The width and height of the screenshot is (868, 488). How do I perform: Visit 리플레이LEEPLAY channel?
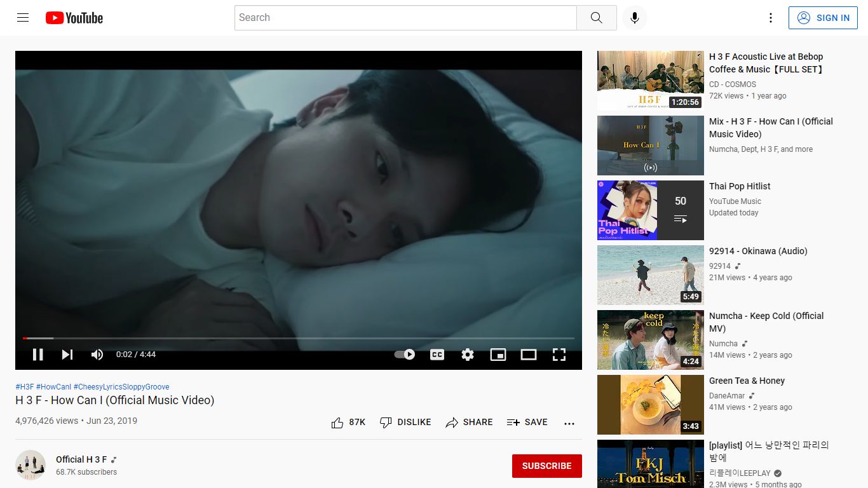740,473
